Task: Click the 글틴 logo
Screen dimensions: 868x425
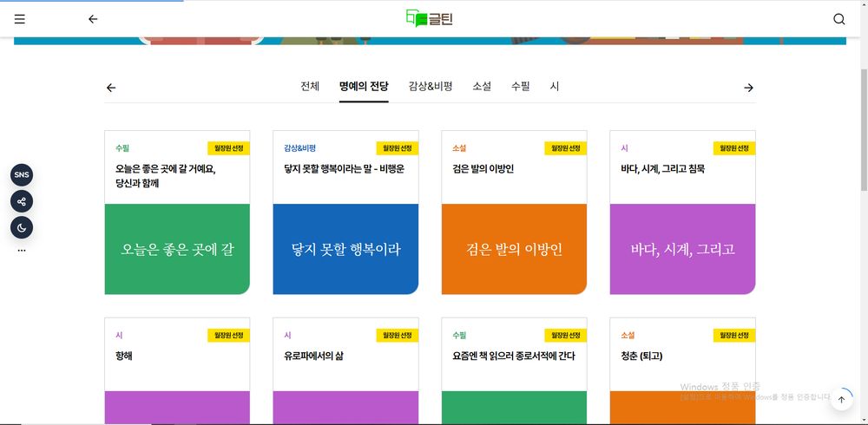Action: pyautogui.click(x=430, y=18)
